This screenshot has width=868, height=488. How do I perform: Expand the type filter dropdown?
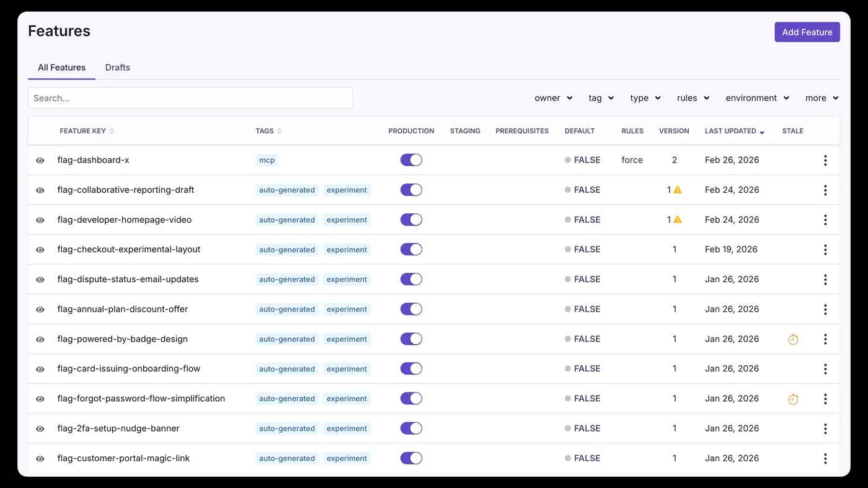click(x=645, y=98)
